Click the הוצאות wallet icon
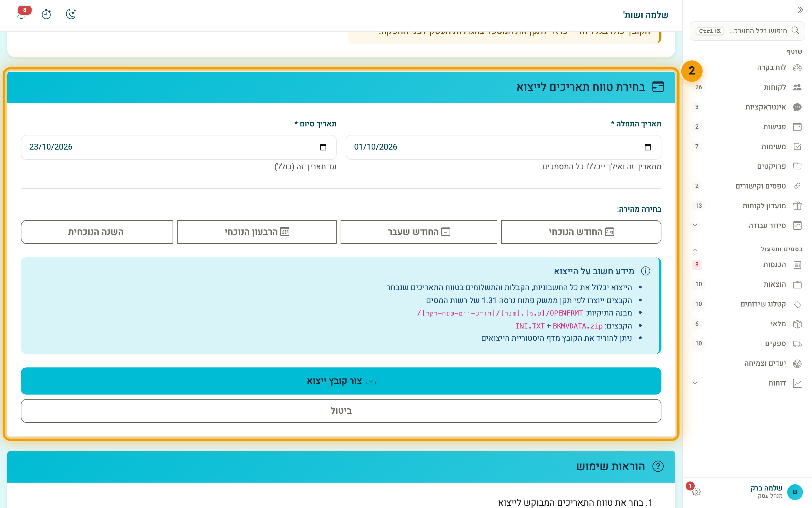The width and height of the screenshot is (812, 508). [797, 284]
